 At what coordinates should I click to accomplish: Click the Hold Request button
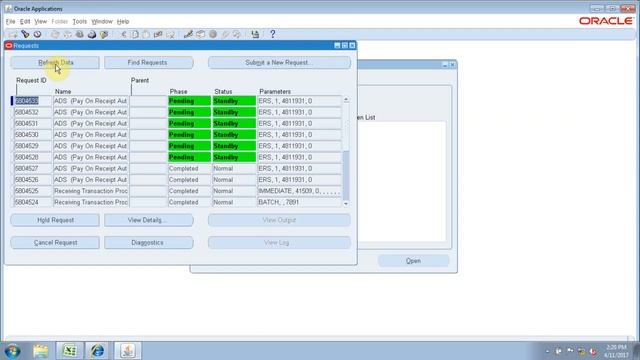(x=55, y=220)
